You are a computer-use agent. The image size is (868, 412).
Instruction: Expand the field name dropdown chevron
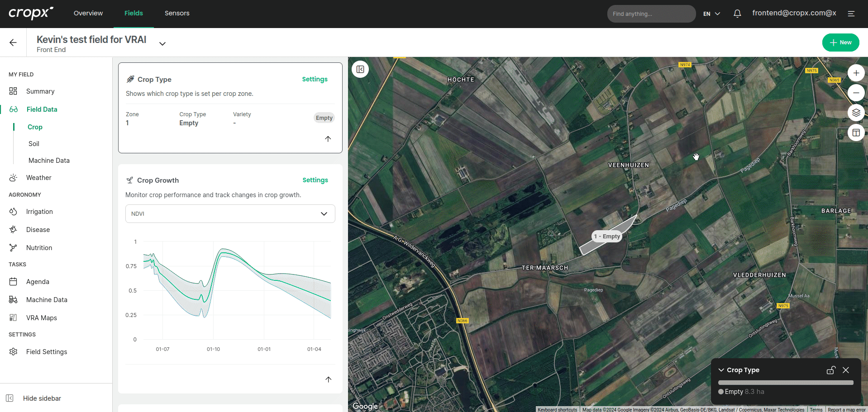point(162,43)
